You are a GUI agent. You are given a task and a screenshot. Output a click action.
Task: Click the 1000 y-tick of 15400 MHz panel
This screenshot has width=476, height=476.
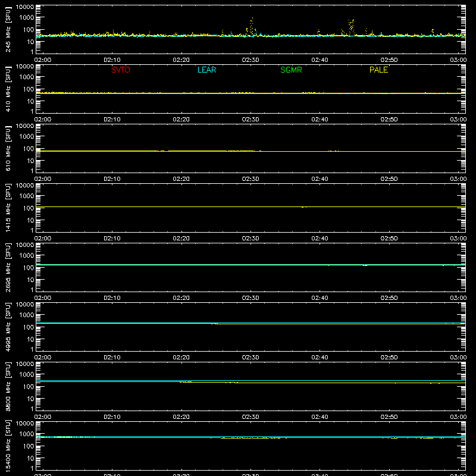tap(27, 434)
